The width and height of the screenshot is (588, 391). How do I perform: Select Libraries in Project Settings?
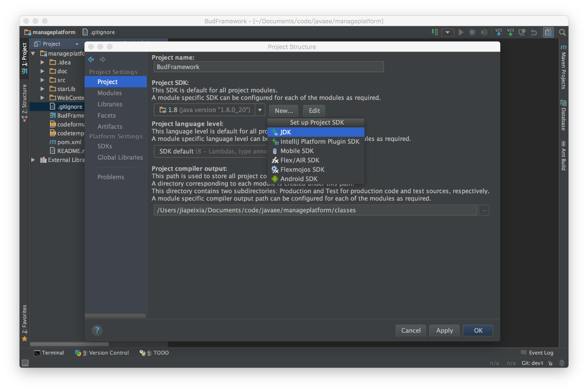(x=110, y=104)
